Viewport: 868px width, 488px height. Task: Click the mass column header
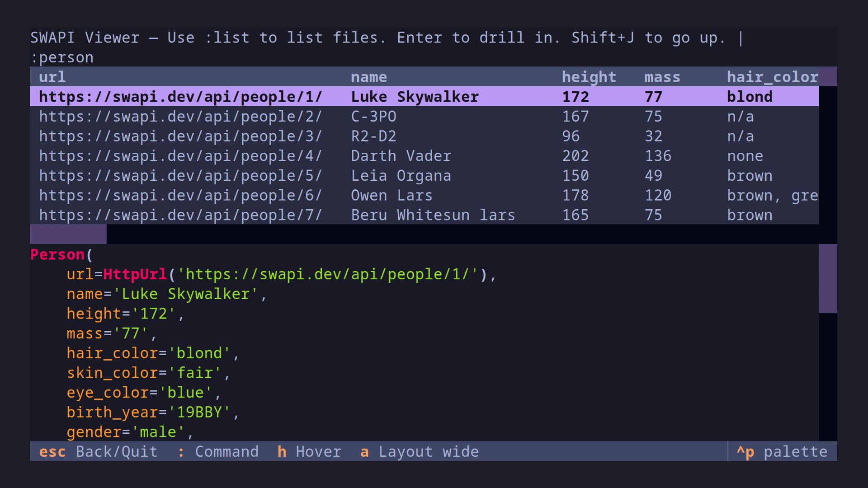662,77
